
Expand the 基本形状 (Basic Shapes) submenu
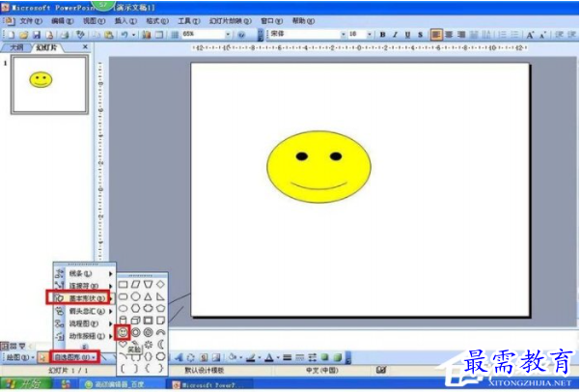pyautogui.click(x=84, y=298)
